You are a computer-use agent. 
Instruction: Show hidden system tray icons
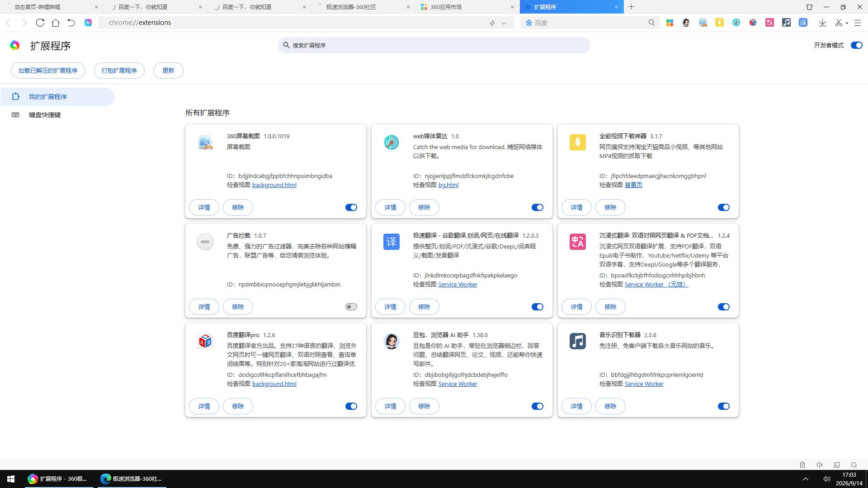click(805, 479)
